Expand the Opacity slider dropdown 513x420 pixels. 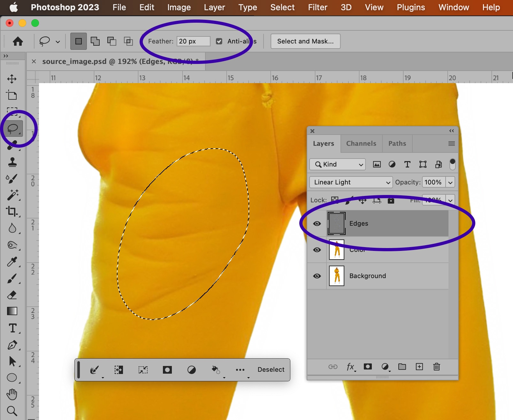[450, 182]
